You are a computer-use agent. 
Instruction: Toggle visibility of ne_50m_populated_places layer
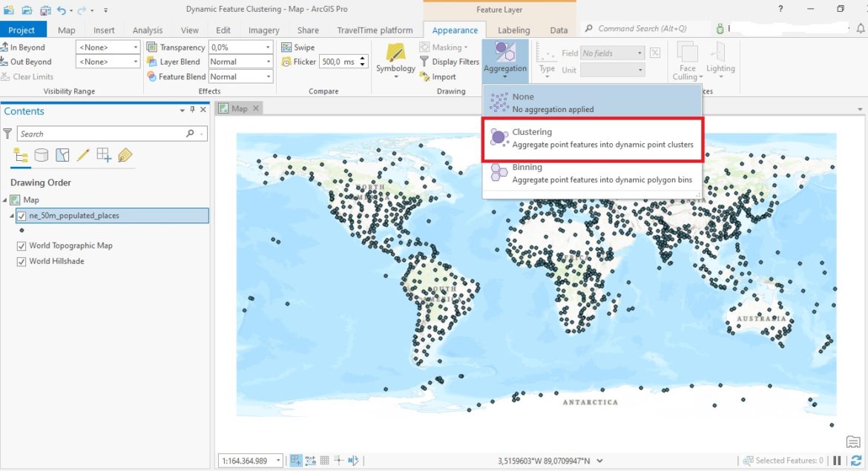coord(22,216)
